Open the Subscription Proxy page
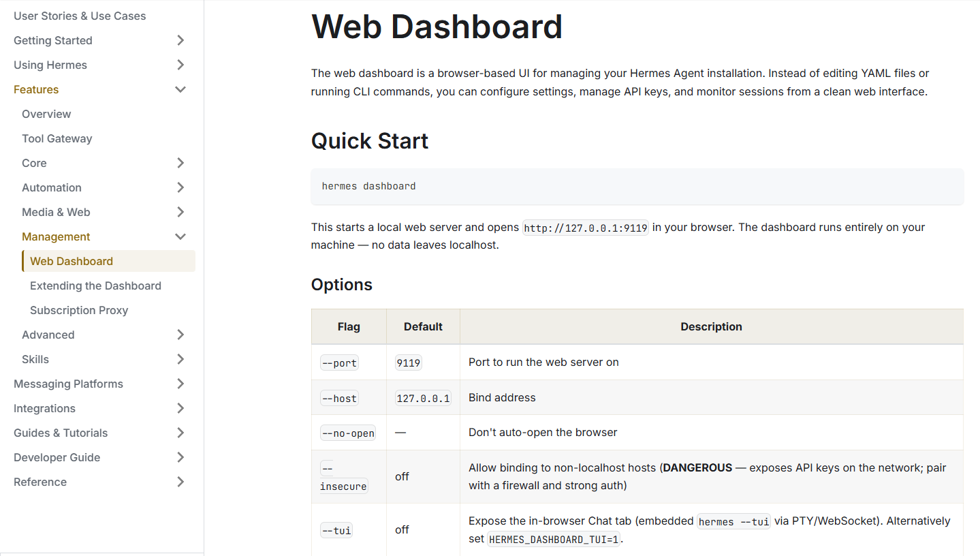This screenshot has width=980, height=556. [x=79, y=310]
